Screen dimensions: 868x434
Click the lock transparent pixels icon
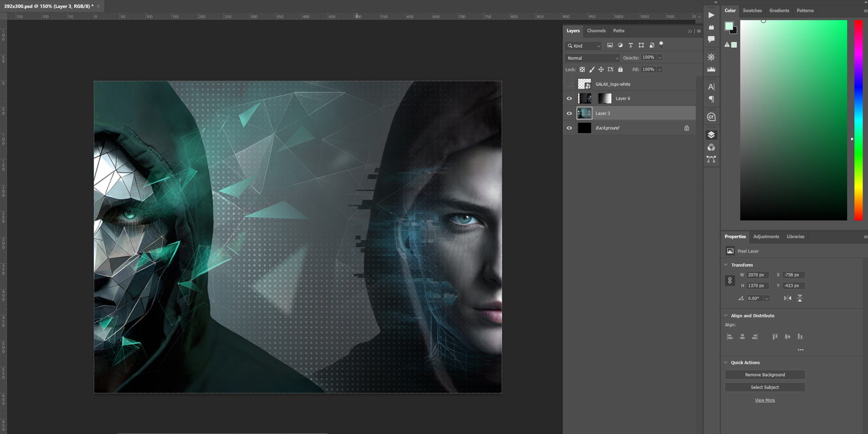coord(582,70)
